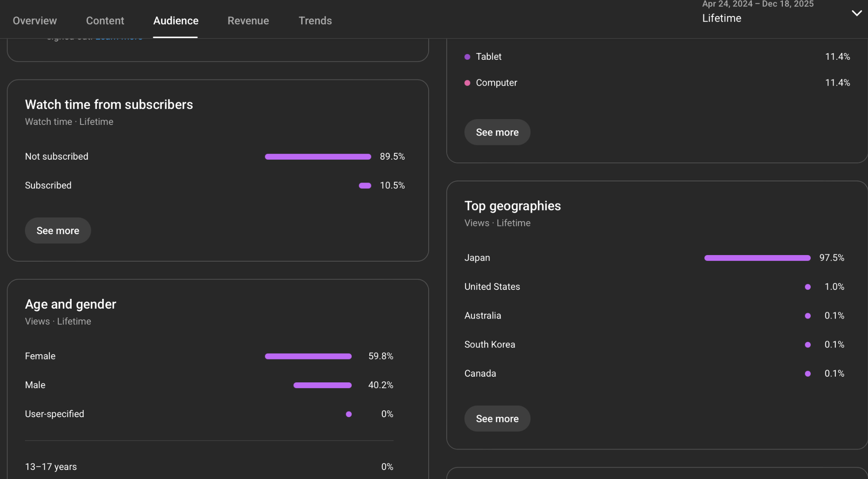
Task: Go to the Trends tab
Action: (x=315, y=20)
